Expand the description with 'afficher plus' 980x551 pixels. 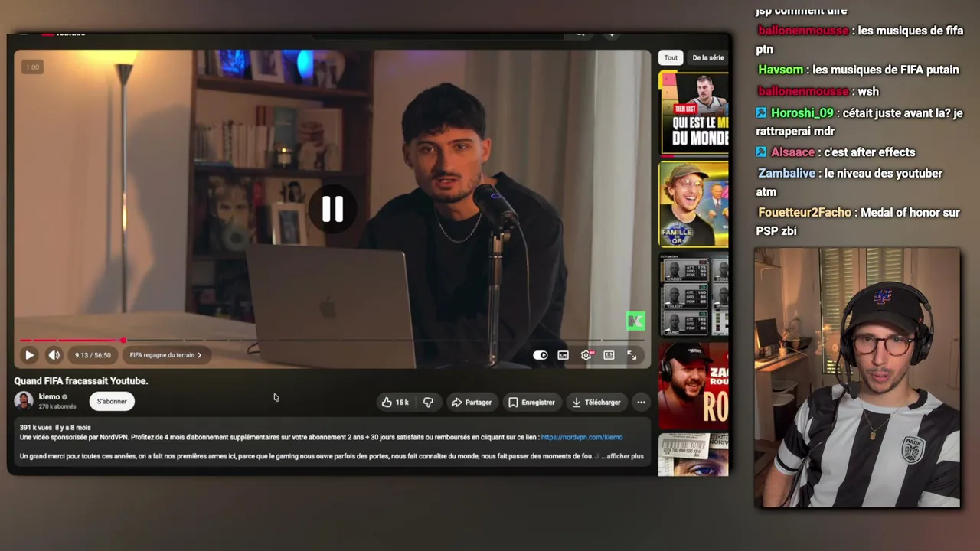[622, 456]
